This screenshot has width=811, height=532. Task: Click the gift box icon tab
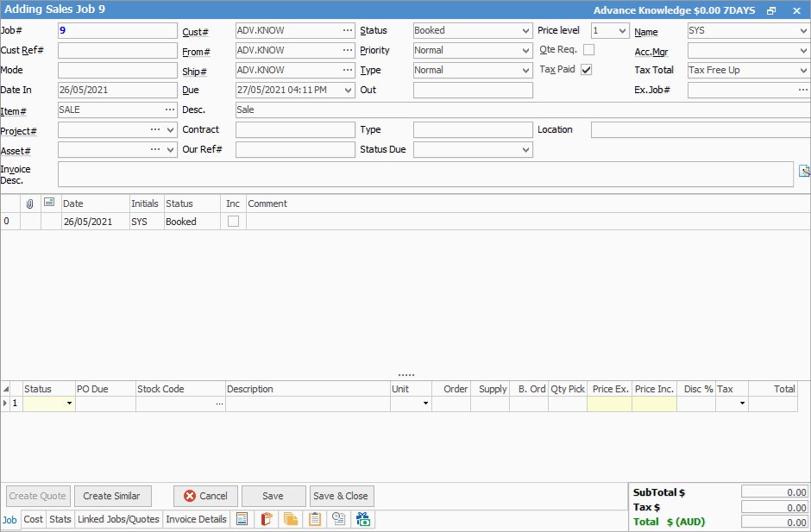point(363,519)
